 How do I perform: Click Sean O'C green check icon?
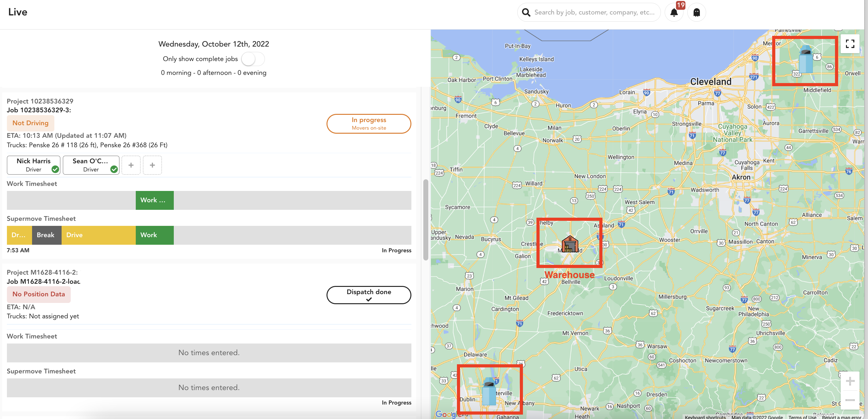114,169
